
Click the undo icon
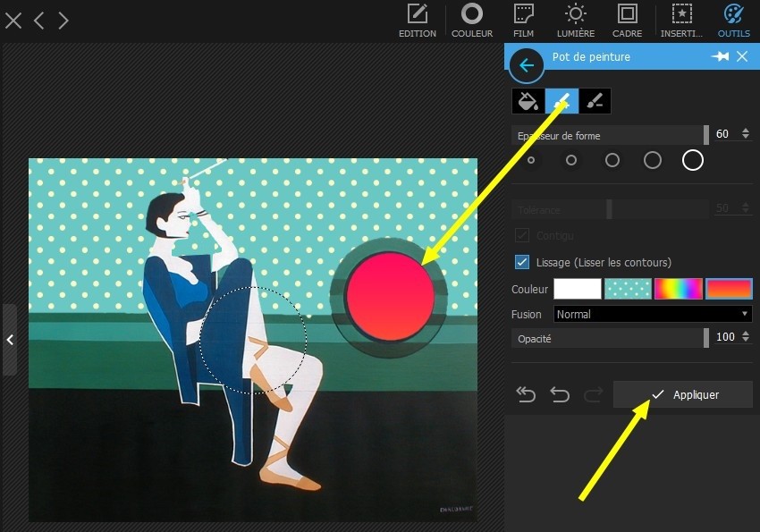click(x=560, y=394)
